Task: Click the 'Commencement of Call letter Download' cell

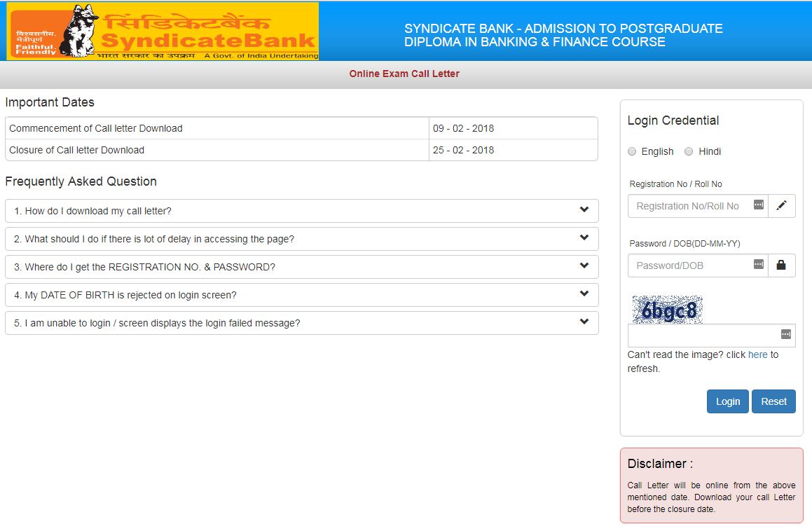Action: [217, 128]
